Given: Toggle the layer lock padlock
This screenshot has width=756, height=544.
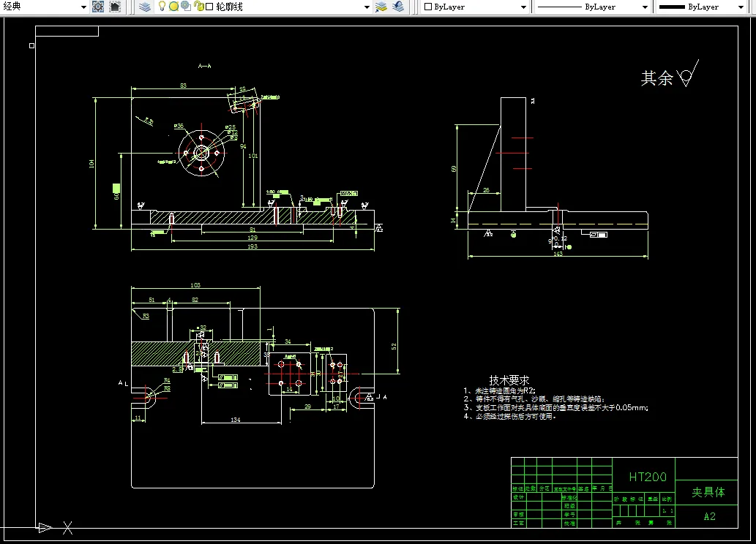Looking at the screenshot, I should [x=198, y=7].
